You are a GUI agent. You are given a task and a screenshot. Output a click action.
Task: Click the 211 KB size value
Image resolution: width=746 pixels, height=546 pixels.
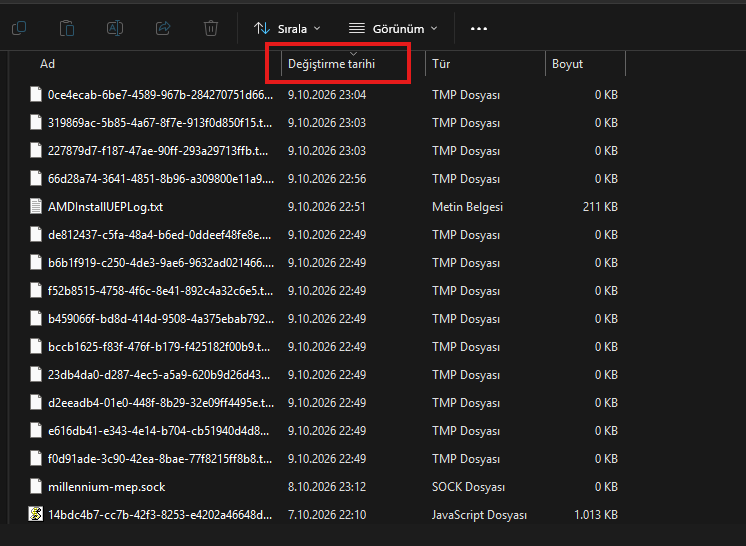click(600, 207)
